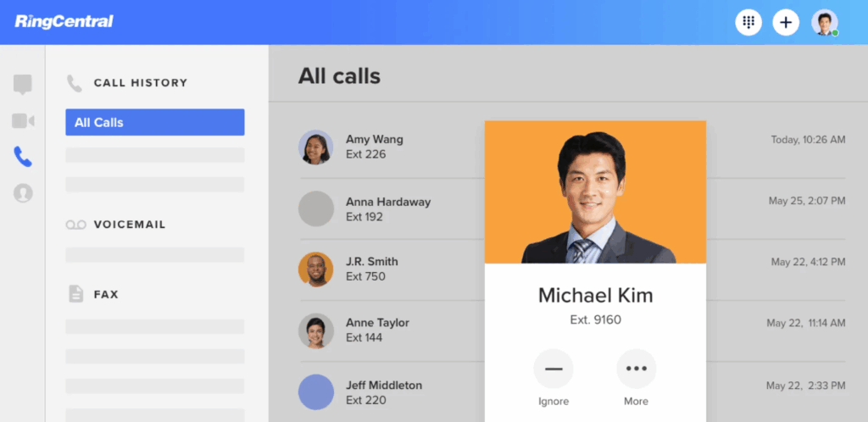Click the RingCentral logo
868x422 pixels.
click(x=64, y=22)
